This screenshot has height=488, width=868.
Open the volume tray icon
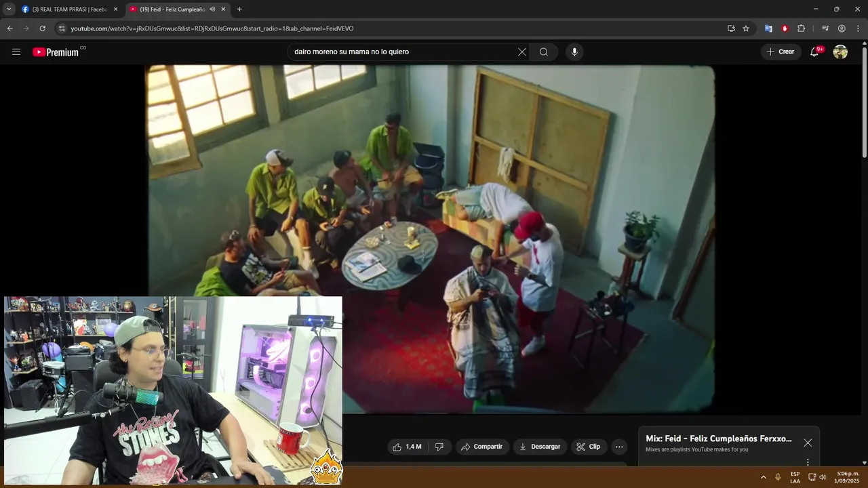click(x=823, y=477)
